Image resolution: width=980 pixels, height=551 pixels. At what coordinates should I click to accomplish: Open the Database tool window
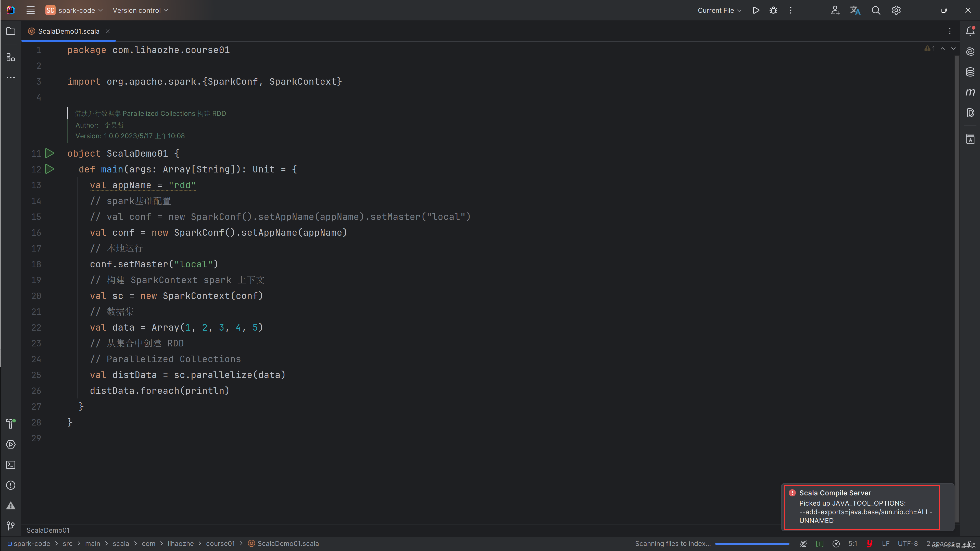click(970, 71)
